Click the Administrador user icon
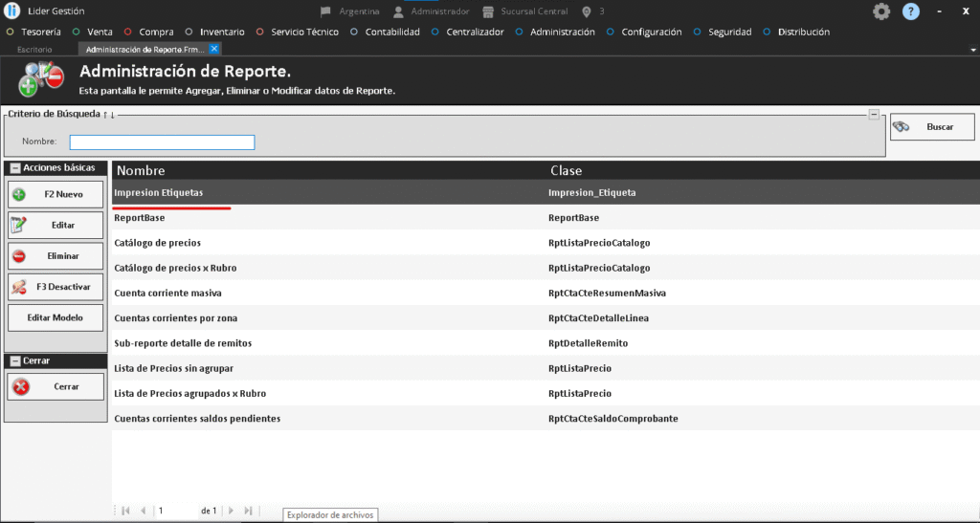Screen dimensions: 980x523 (x=398, y=11)
